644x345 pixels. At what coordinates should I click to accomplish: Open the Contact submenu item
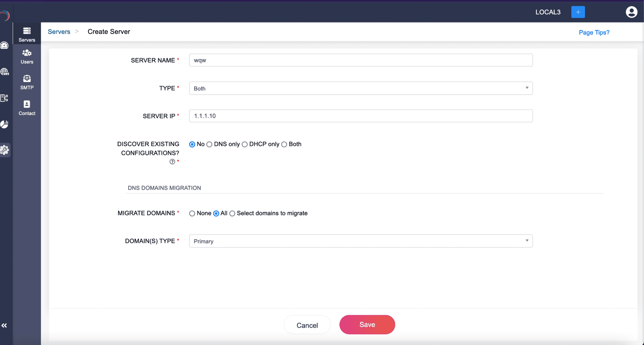pos(27,108)
